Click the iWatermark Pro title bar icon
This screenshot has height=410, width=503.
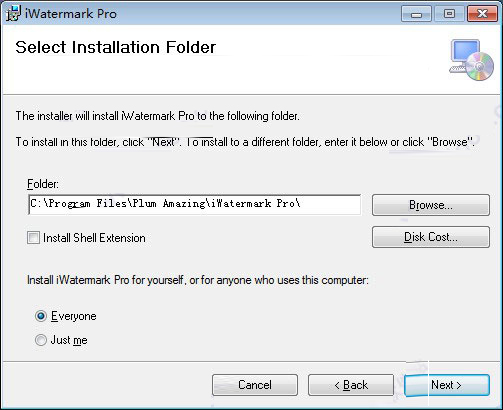click(13, 13)
